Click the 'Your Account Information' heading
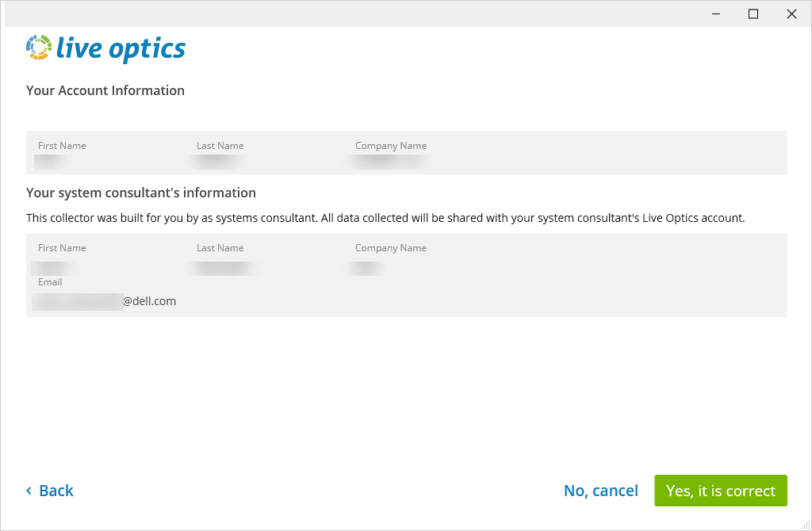The width and height of the screenshot is (812, 531). pyautogui.click(x=105, y=90)
